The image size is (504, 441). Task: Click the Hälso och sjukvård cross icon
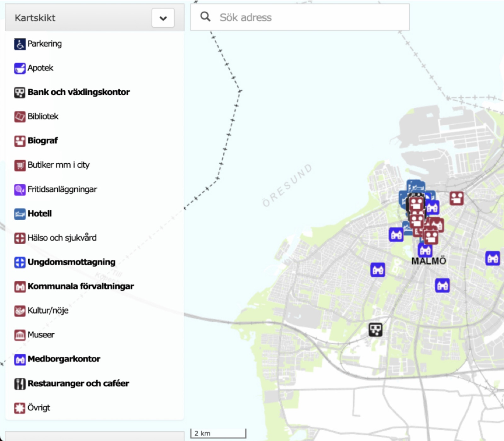click(x=20, y=238)
